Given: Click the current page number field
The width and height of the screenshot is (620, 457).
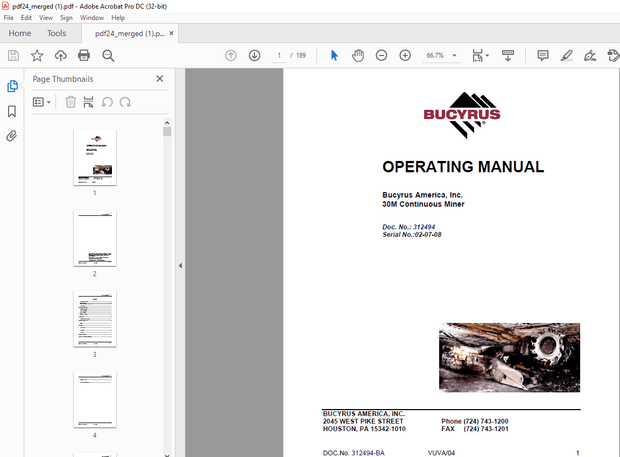Looking at the screenshot, I should pyautogui.click(x=279, y=55).
